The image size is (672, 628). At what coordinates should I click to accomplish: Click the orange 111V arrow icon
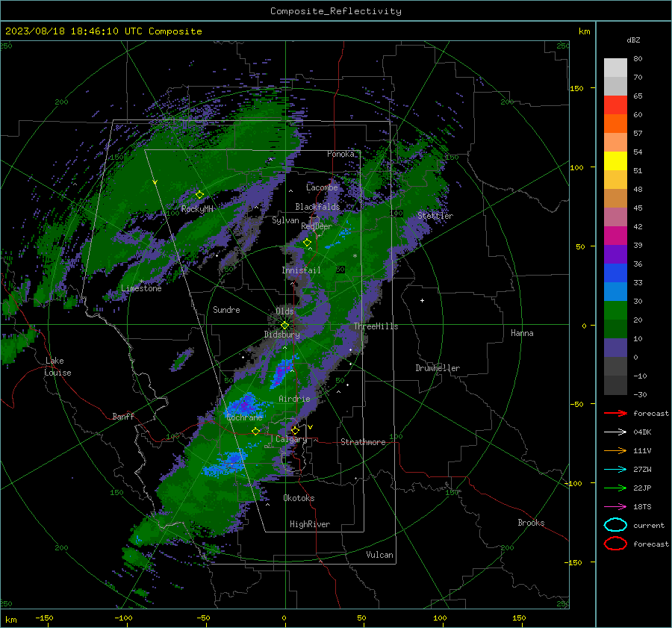(x=615, y=450)
